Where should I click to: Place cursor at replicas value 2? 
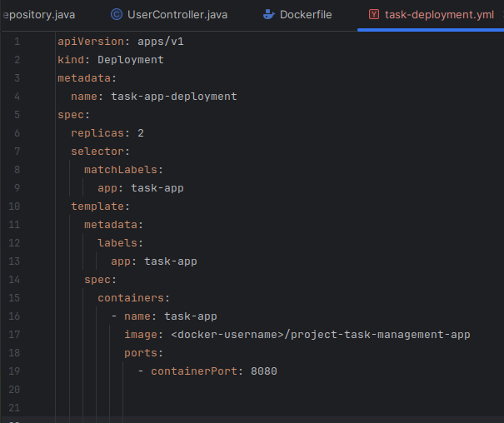(x=141, y=133)
